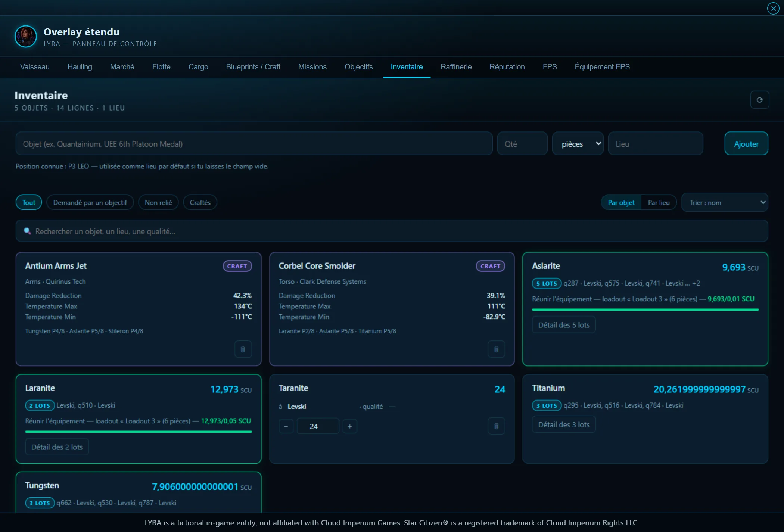Open the pièces unit dropdown
The height and width of the screenshot is (532, 784).
coord(578,144)
